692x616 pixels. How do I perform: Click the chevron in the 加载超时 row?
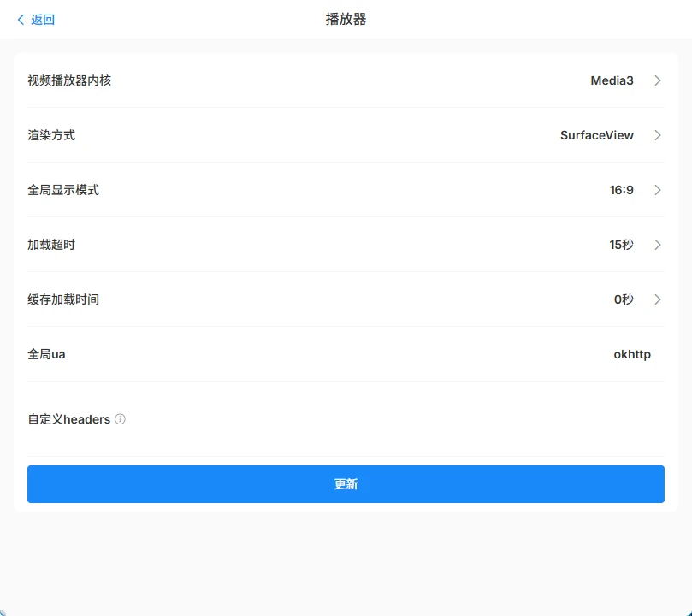click(658, 245)
